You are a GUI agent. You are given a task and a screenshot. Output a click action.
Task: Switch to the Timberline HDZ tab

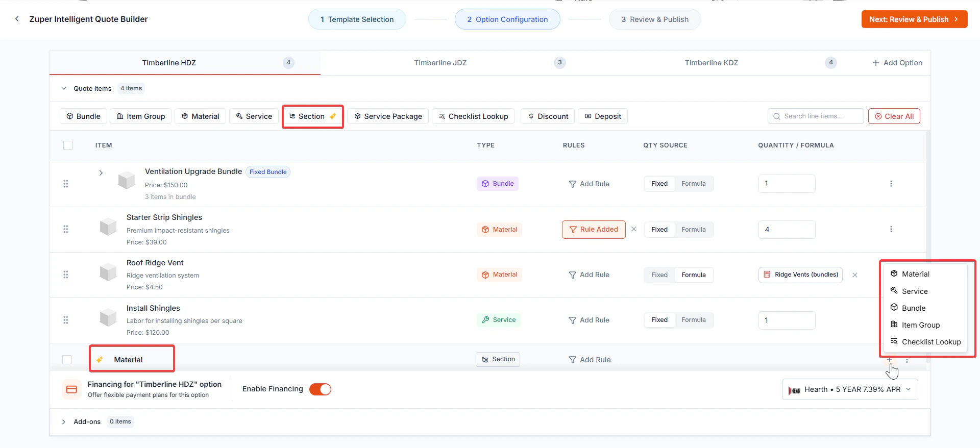pos(185,63)
